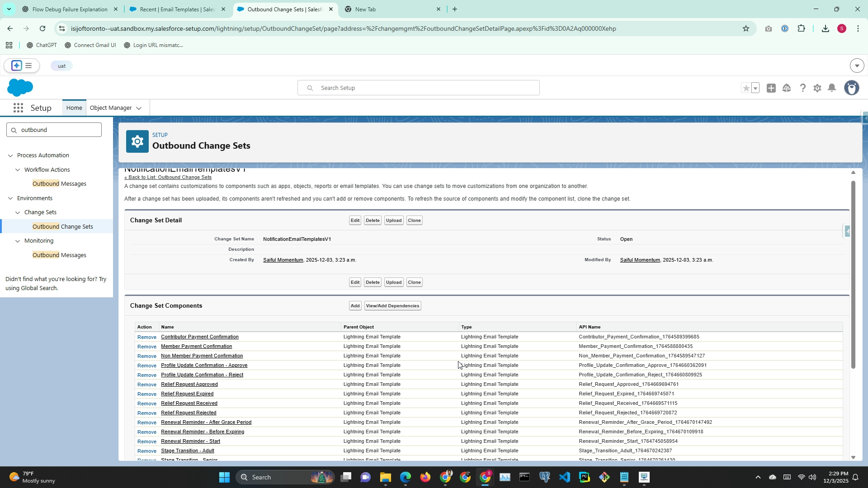Open the user profile avatar
The image size is (868, 488).
coord(852,88)
